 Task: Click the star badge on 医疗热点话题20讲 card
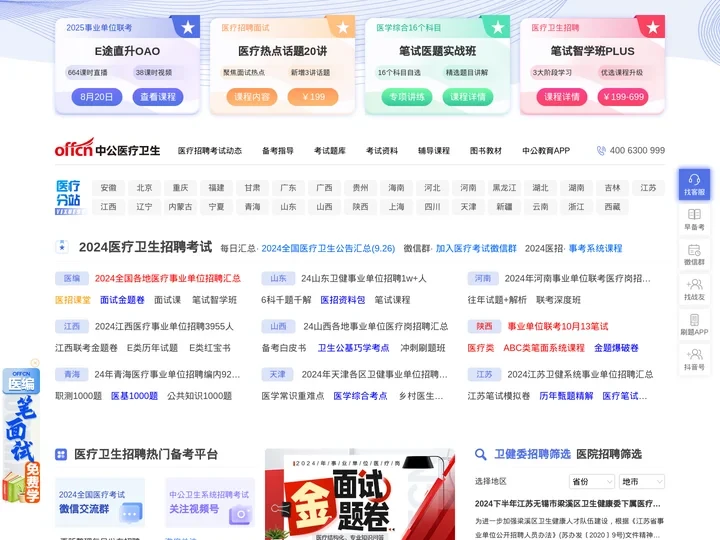click(x=343, y=27)
